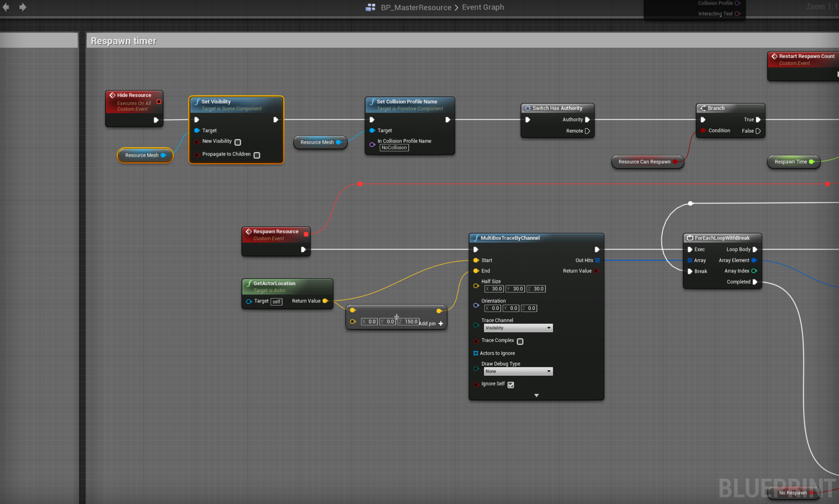Toggle the Propagate to Children checkbox

pyautogui.click(x=257, y=155)
